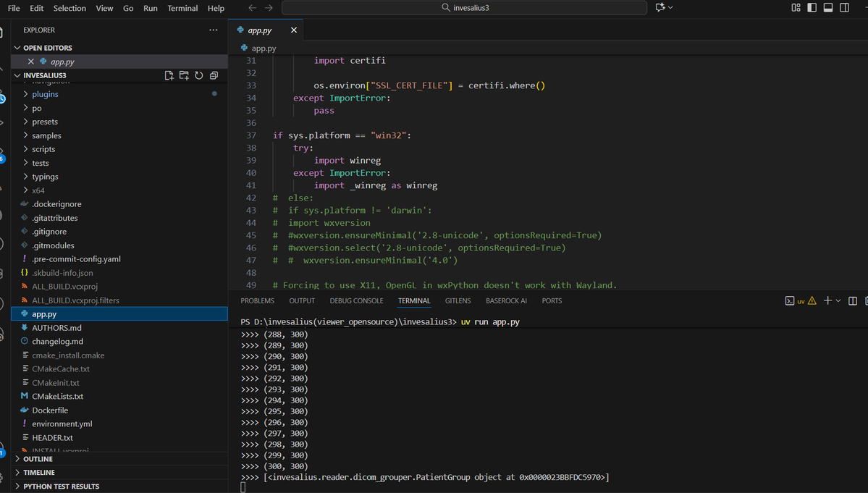
Task: Click the New File icon in Explorer
Action: [169, 75]
